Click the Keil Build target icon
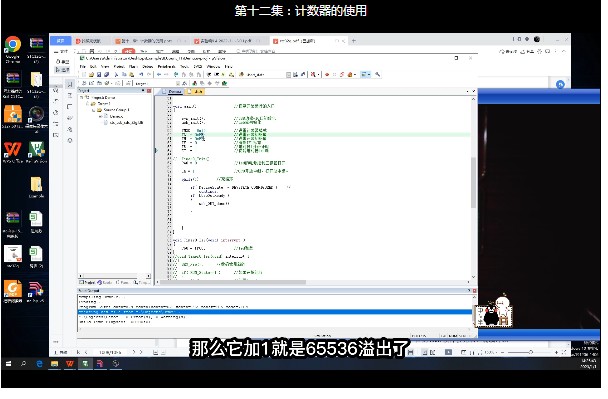The height and width of the screenshot is (399, 608). (92, 83)
